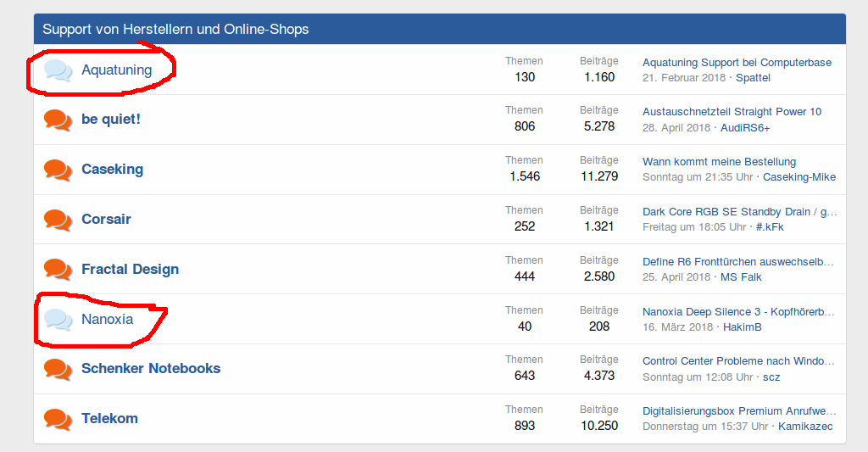Open the 'Dark Core RGB SE Standby Drain' thread
Image resolution: width=868 pixels, height=452 pixels.
[739, 211]
